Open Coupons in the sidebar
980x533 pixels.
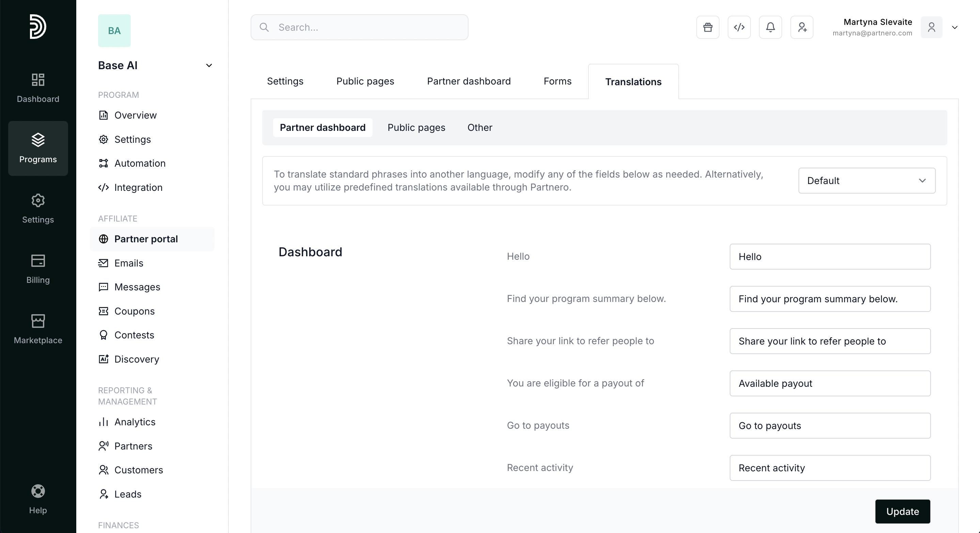point(134,311)
